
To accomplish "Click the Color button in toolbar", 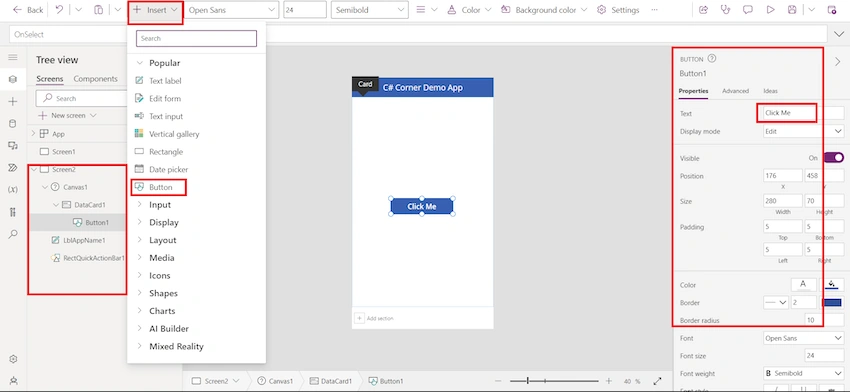I will [469, 10].
